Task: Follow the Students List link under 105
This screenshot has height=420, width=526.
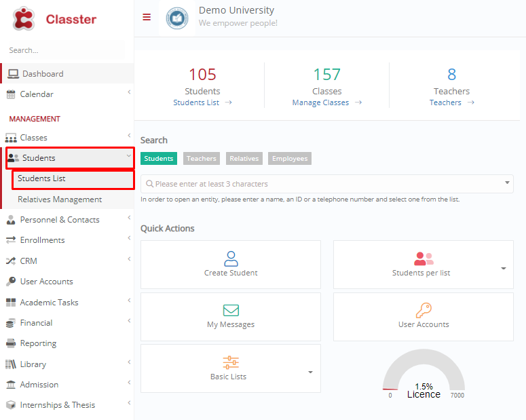Action: 196,102
